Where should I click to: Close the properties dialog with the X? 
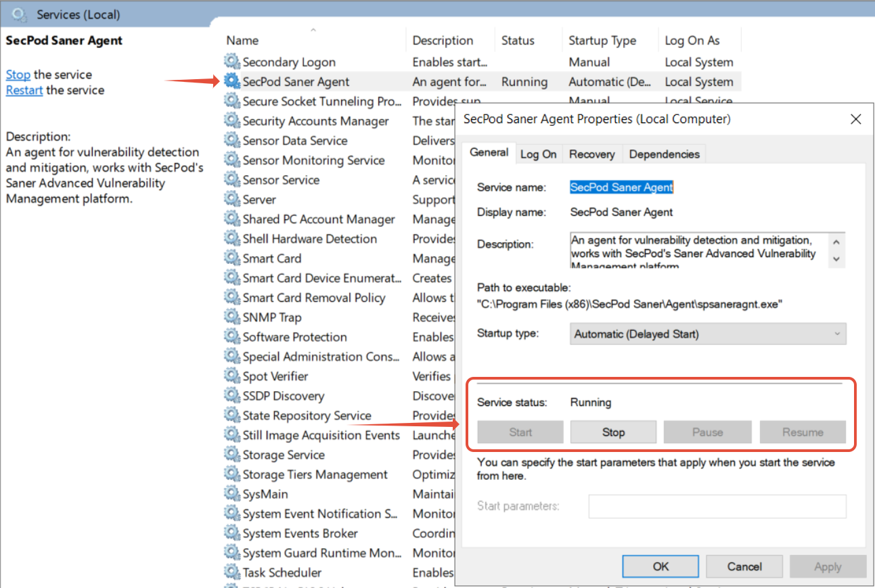click(855, 119)
